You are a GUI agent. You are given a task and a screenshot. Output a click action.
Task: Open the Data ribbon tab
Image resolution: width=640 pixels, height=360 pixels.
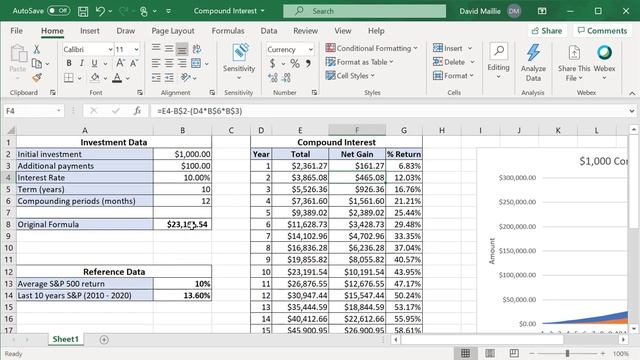(269, 31)
